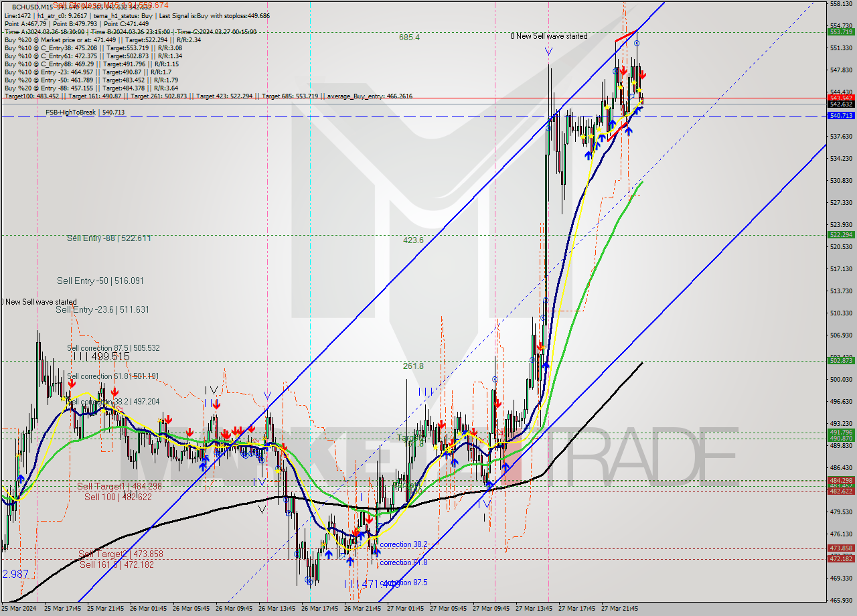857x616 pixels.
Task: Click the 551.310 price axis value
Action: [x=841, y=48]
